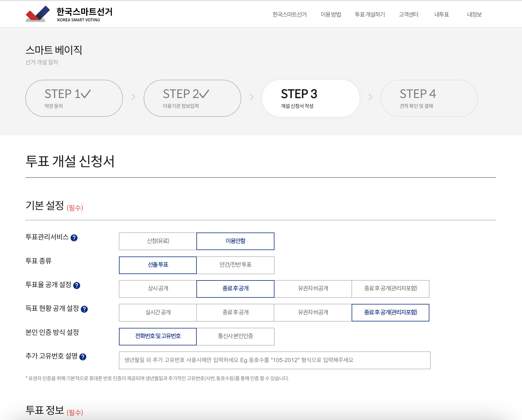Click the 본인 인증 방식 설정 label
The image size is (522, 420).
click(x=52, y=332)
